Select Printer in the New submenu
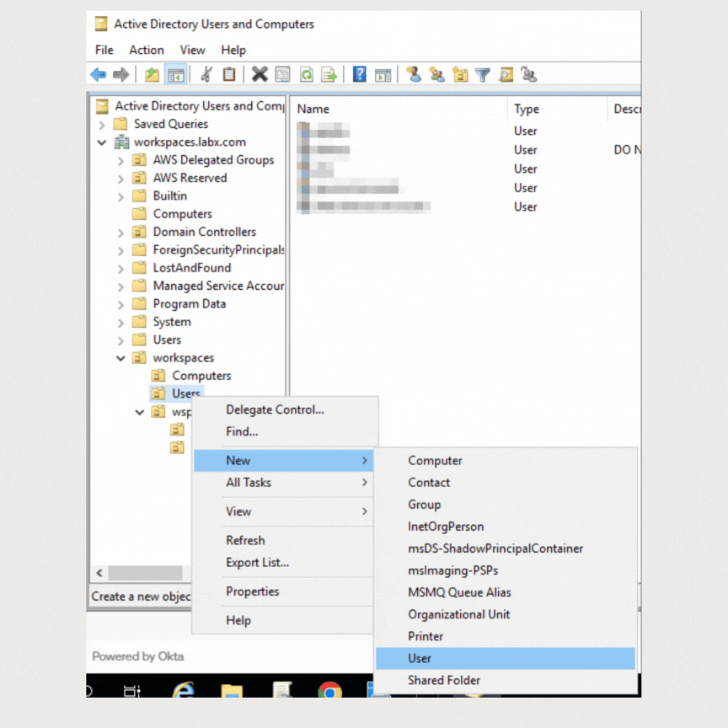 [506, 636]
